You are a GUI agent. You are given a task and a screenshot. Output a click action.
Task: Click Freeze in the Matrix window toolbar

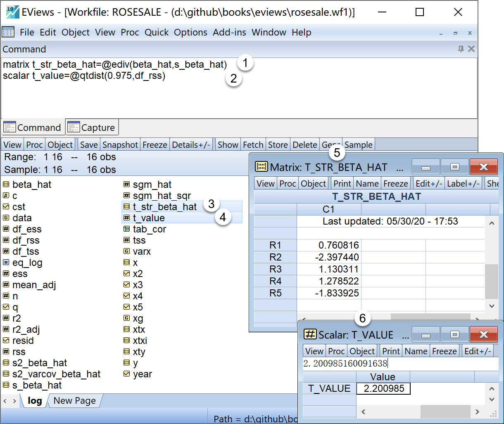395,183
